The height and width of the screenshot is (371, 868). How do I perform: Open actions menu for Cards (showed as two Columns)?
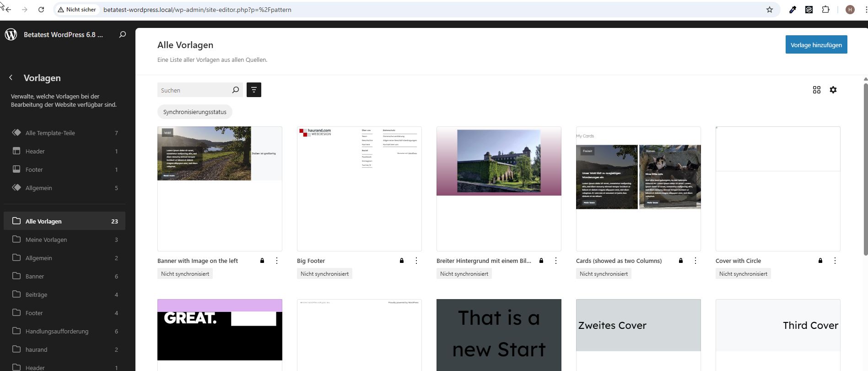pos(695,261)
